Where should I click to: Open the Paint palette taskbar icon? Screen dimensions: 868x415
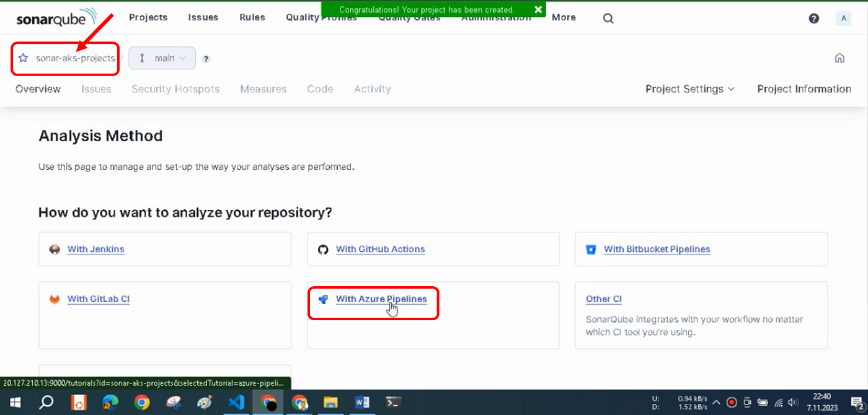[x=205, y=403]
